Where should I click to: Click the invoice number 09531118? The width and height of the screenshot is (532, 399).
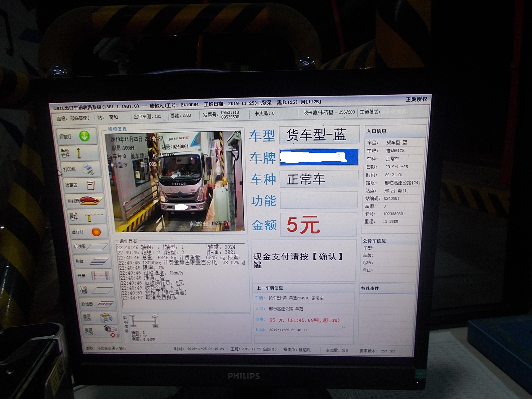(x=230, y=112)
